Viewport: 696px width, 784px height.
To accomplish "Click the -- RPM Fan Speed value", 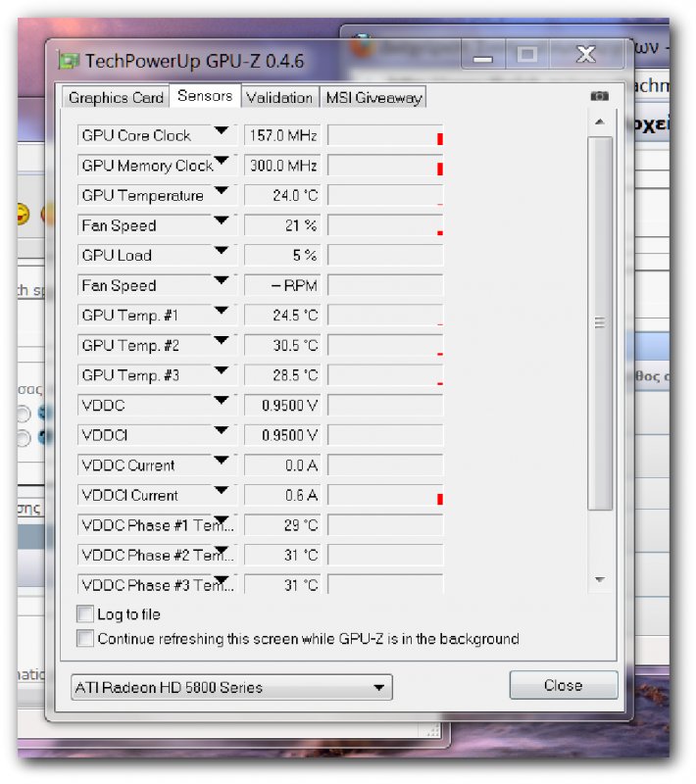I will [x=282, y=285].
